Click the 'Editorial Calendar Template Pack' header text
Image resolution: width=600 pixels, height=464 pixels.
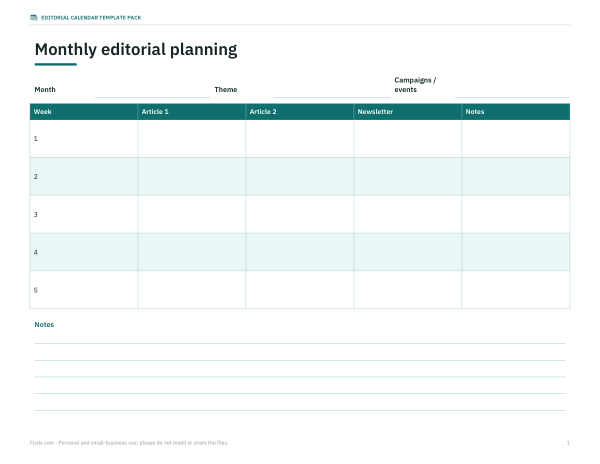pyautogui.click(x=91, y=18)
